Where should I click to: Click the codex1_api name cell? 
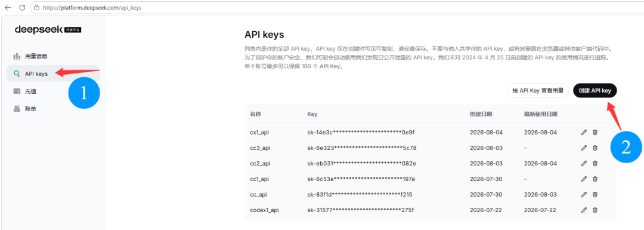pyautogui.click(x=265, y=210)
